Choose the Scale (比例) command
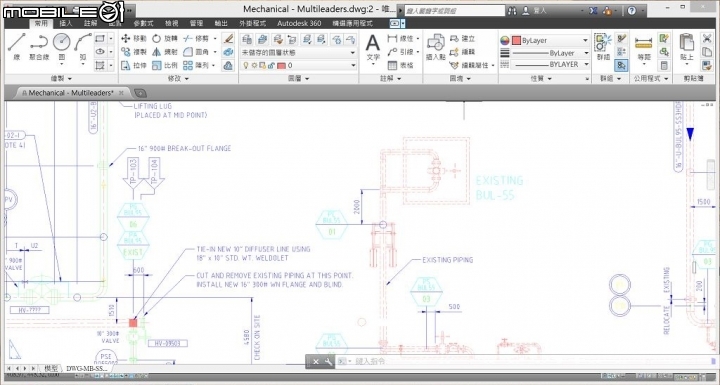Image resolution: width=720 pixels, height=385 pixels. 164,65
